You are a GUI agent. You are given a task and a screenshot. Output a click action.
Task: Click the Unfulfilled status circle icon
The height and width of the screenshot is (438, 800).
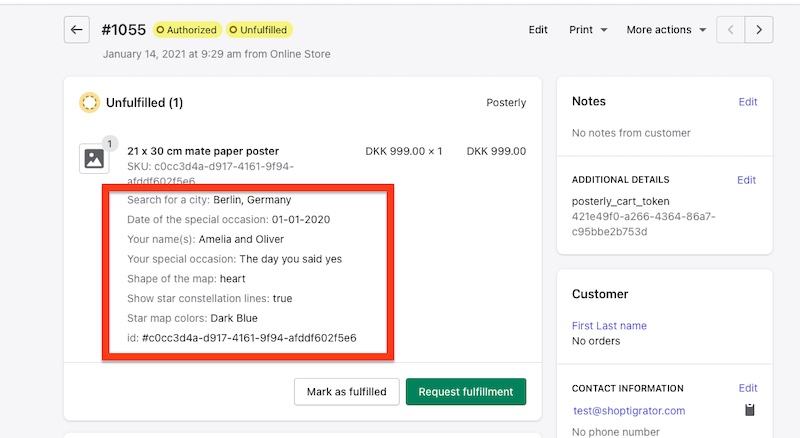pyautogui.click(x=89, y=103)
